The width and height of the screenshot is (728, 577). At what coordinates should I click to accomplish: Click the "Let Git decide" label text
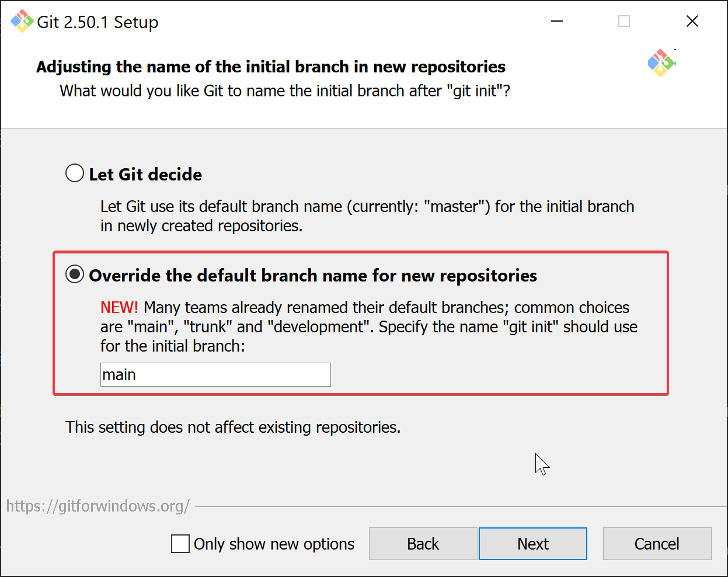tap(145, 175)
